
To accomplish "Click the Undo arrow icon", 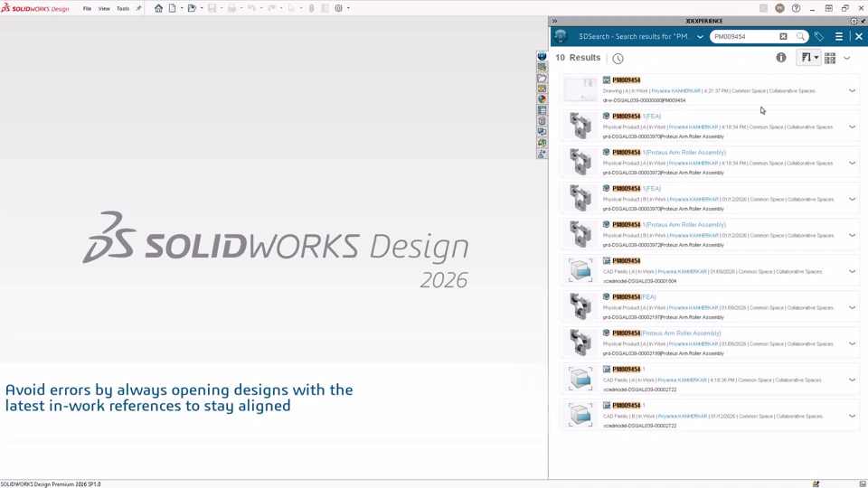I will (252, 8).
